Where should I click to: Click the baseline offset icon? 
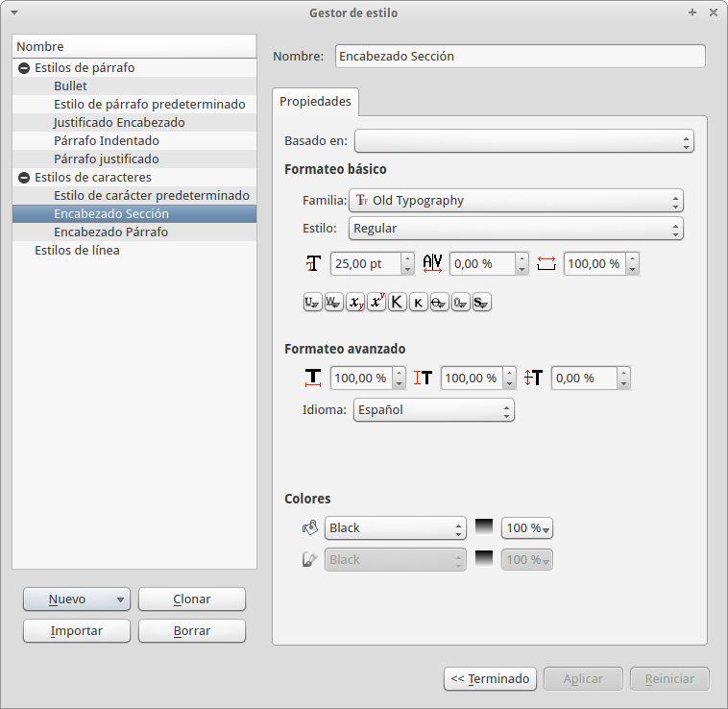[x=533, y=378]
